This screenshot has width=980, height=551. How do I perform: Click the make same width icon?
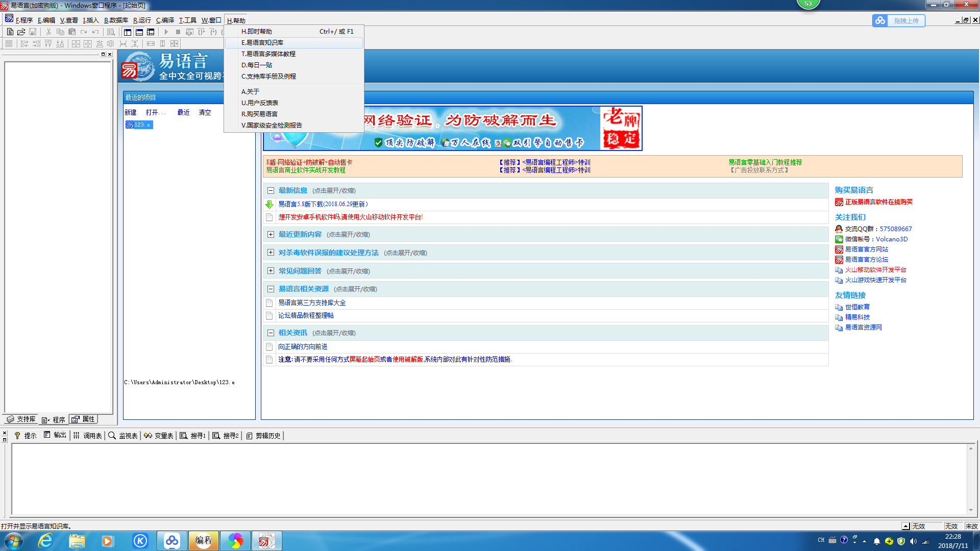[x=151, y=44]
